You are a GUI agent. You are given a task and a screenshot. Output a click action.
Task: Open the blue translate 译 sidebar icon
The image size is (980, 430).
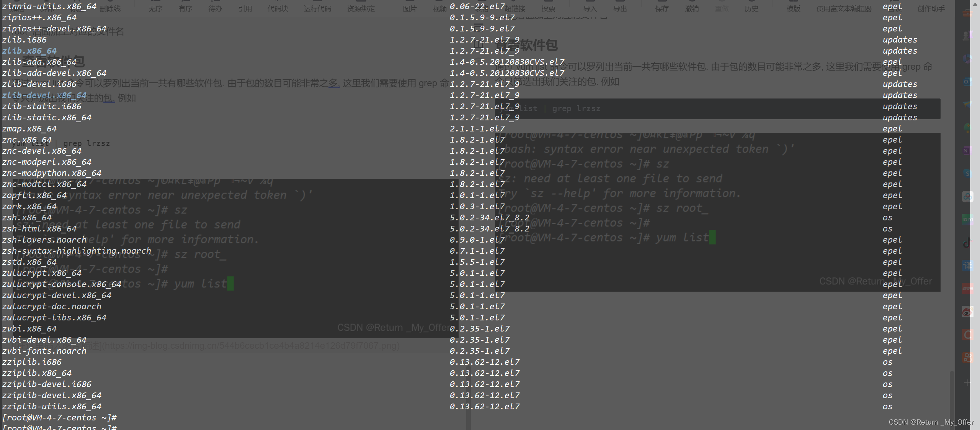967,266
